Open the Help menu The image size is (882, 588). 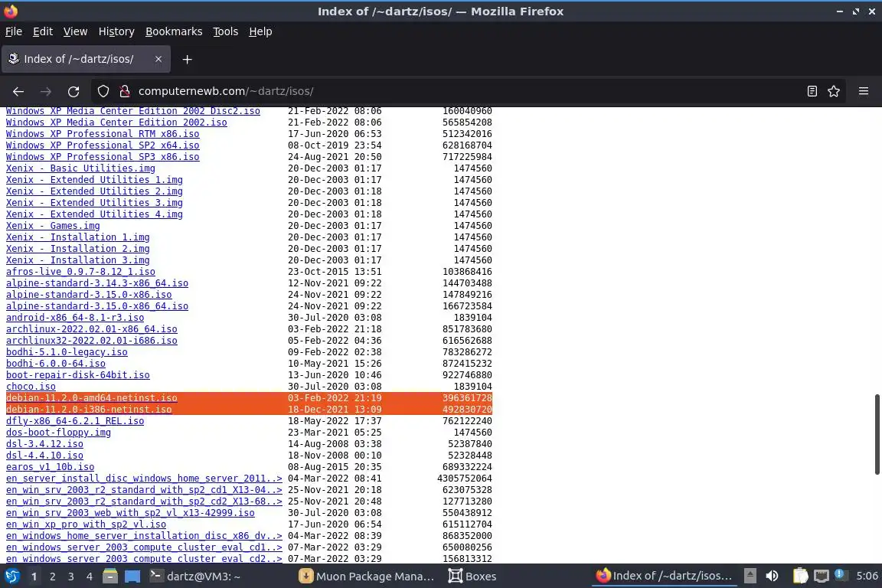[x=260, y=31]
